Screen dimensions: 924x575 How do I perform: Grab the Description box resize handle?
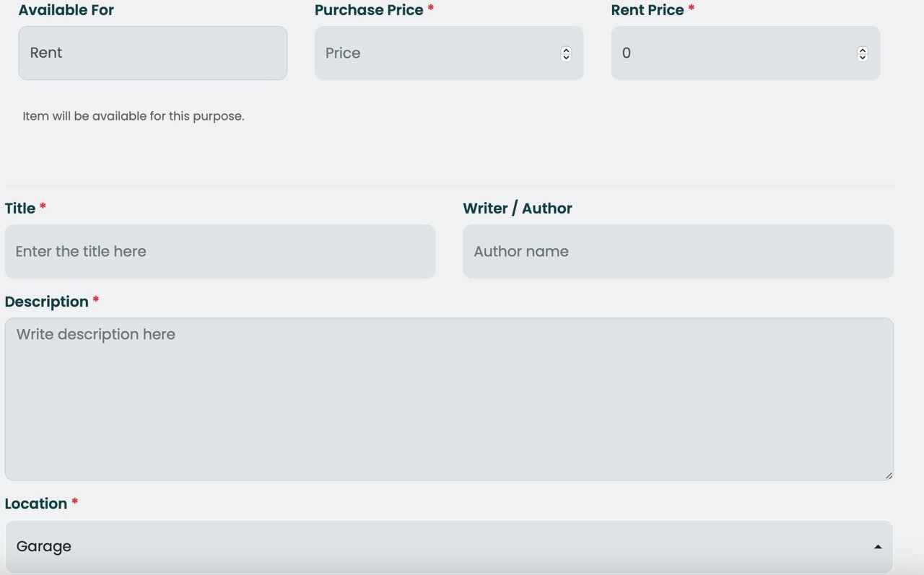[889, 475]
